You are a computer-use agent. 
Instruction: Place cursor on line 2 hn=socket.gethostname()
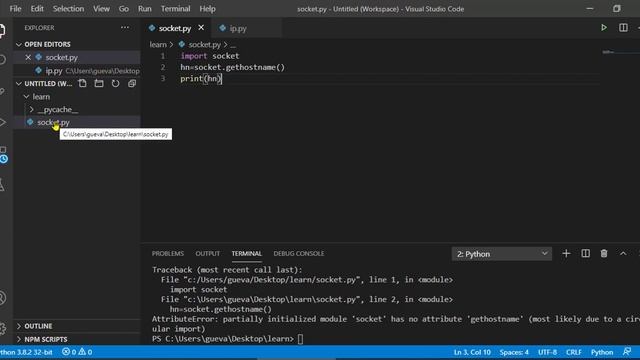[232, 67]
